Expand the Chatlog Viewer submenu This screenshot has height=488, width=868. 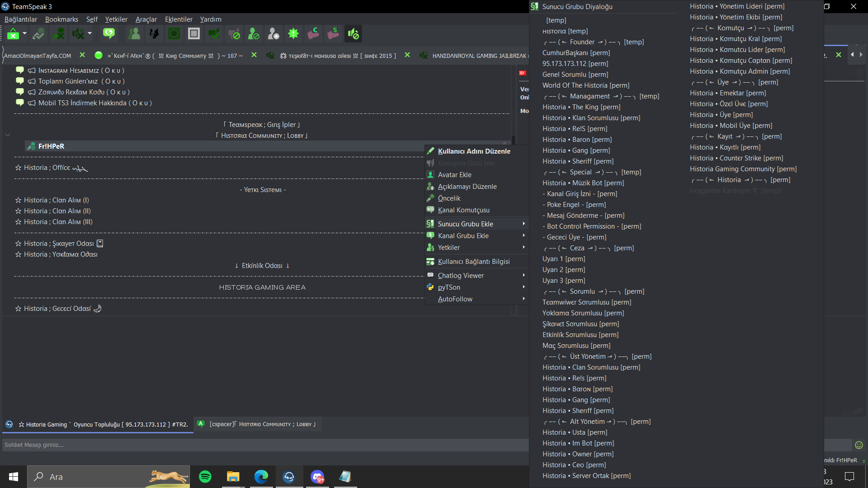click(476, 276)
